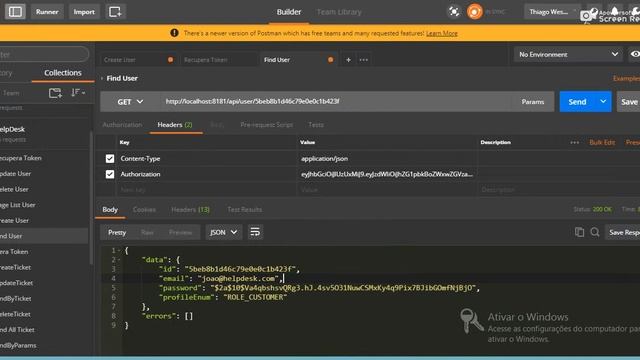
Task: Search within the response body icon
Action: point(595,232)
